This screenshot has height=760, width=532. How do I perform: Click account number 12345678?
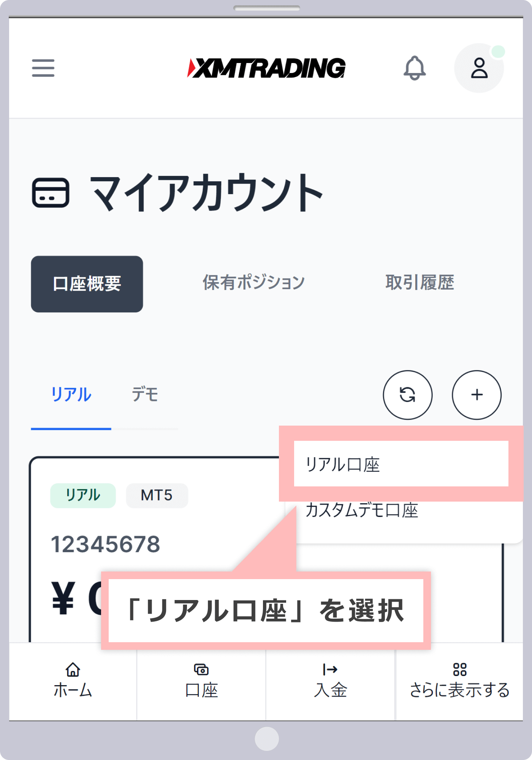tap(106, 544)
